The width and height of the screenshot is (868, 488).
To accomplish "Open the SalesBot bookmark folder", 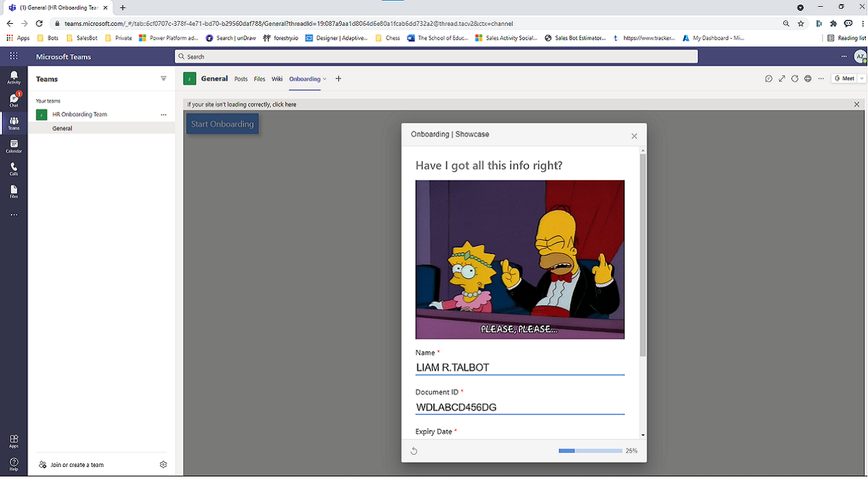I will [81, 38].
